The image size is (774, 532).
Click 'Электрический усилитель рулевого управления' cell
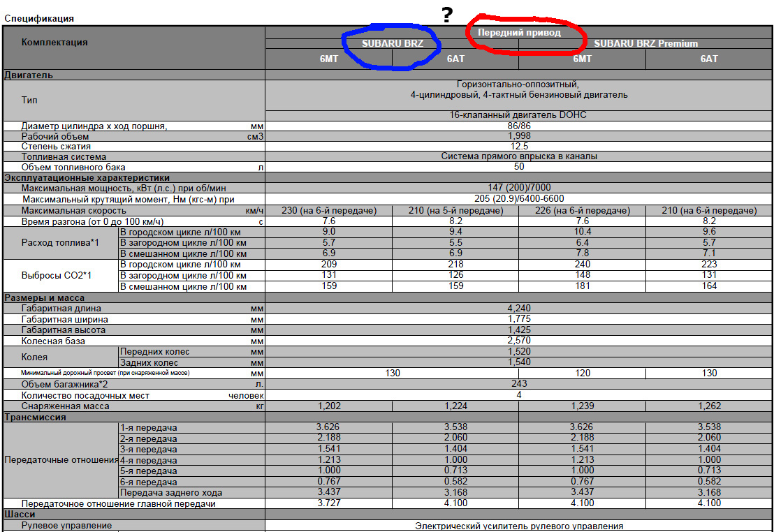click(519, 526)
